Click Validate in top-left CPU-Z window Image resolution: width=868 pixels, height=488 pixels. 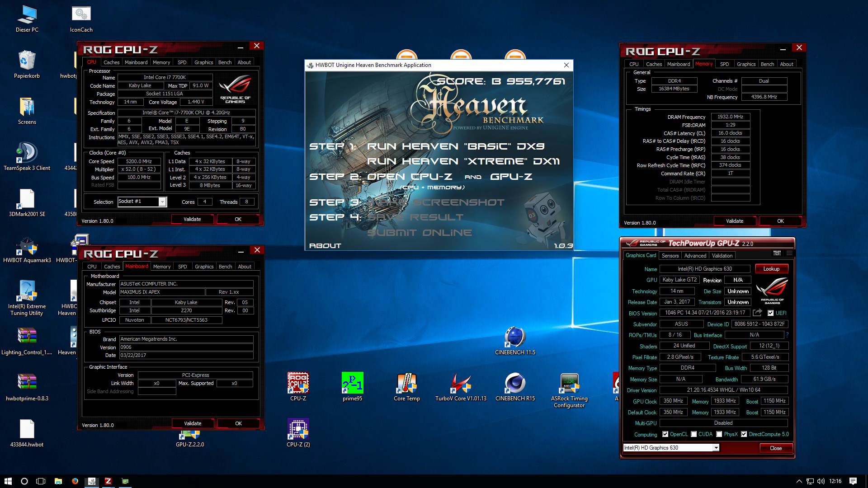pyautogui.click(x=192, y=219)
